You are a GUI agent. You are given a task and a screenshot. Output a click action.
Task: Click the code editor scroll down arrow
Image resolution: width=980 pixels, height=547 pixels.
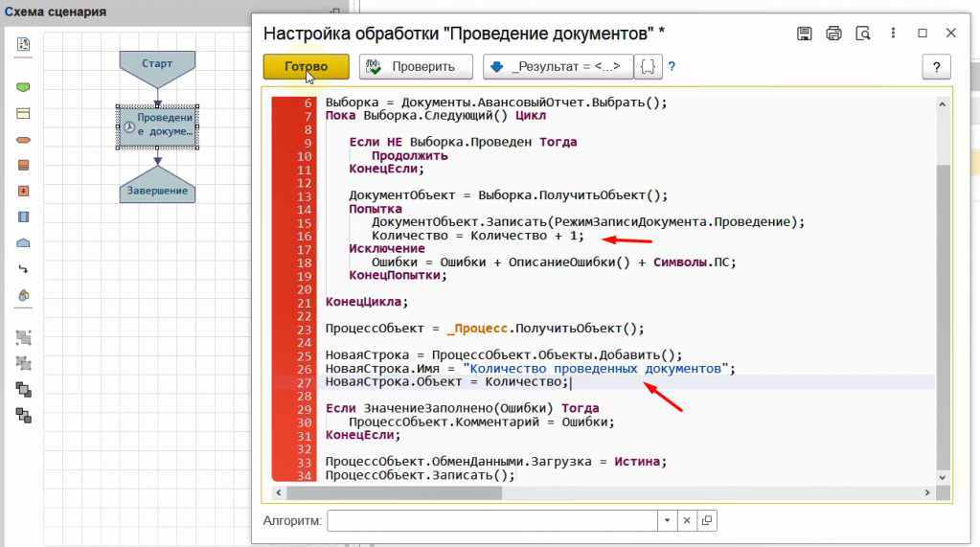(x=943, y=477)
